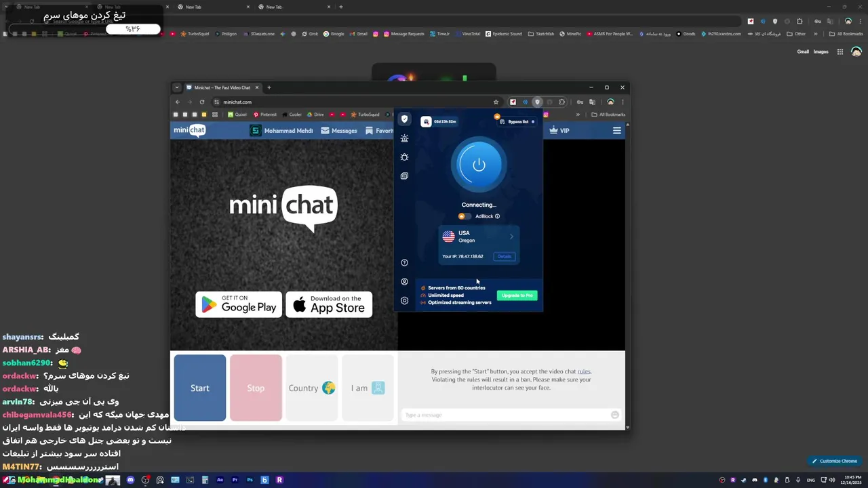Click the Stop button in Minichat
868x488 pixels.
pos(256,388)
